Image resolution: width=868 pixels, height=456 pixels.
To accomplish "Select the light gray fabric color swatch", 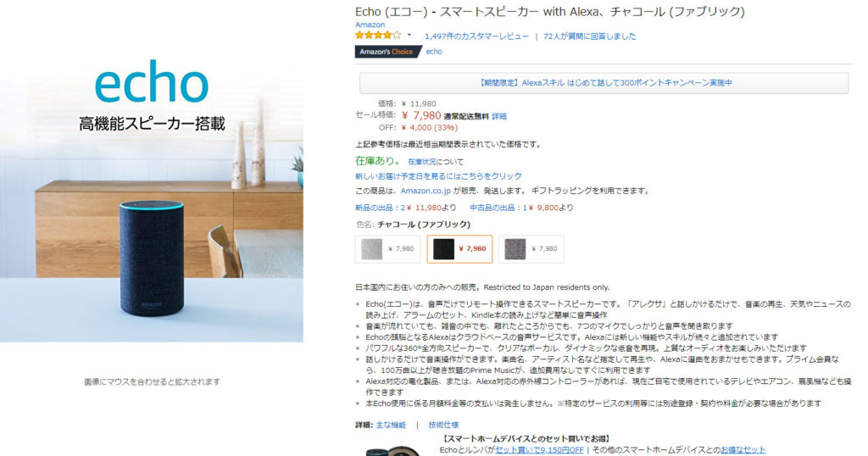I will [x=387, y=249].
